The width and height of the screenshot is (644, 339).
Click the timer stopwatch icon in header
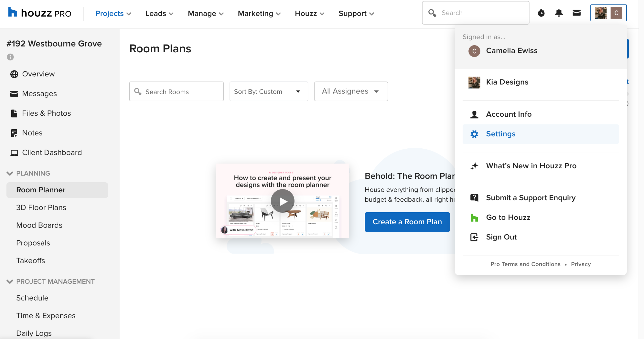click(541, 13)
